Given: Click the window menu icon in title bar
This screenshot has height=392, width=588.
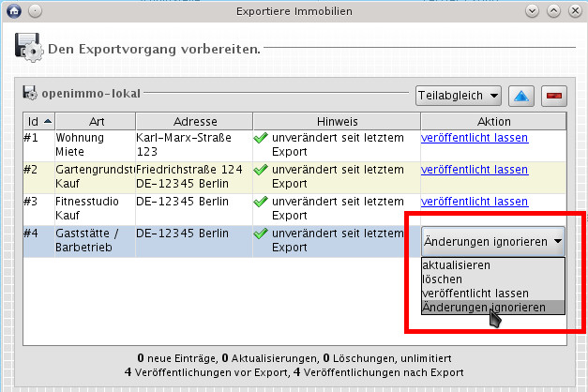Looking at the screenshot, I should [x=13, y=10].
